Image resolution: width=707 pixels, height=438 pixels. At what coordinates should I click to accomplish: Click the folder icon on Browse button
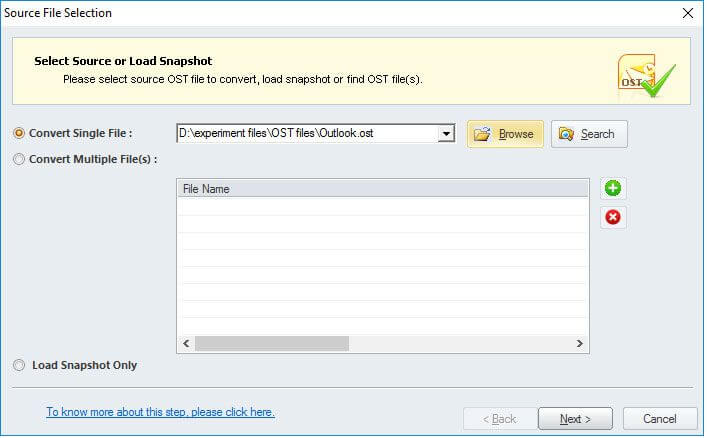click(x=482, y=134)
